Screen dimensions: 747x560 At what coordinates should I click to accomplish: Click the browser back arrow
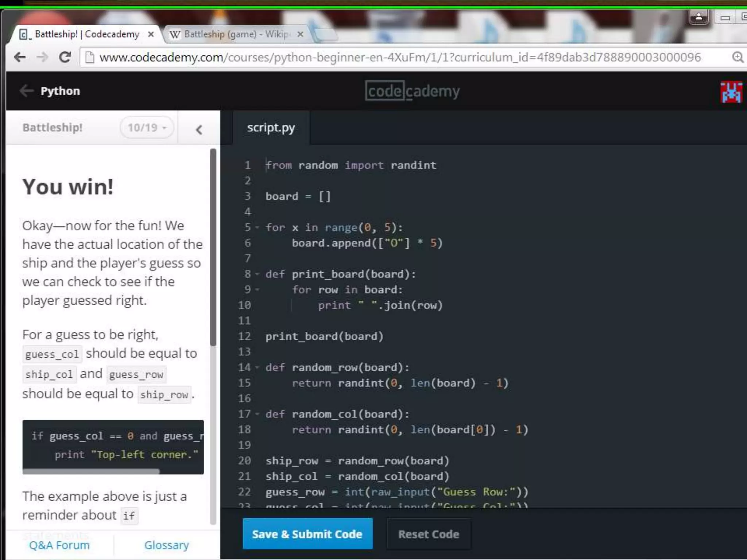click(x=20, y=57)
